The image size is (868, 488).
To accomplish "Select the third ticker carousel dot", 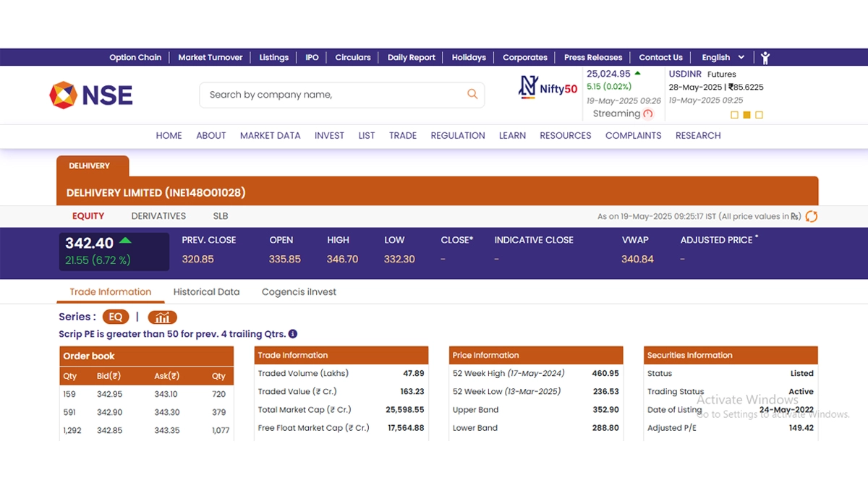I will coord(759,115).
